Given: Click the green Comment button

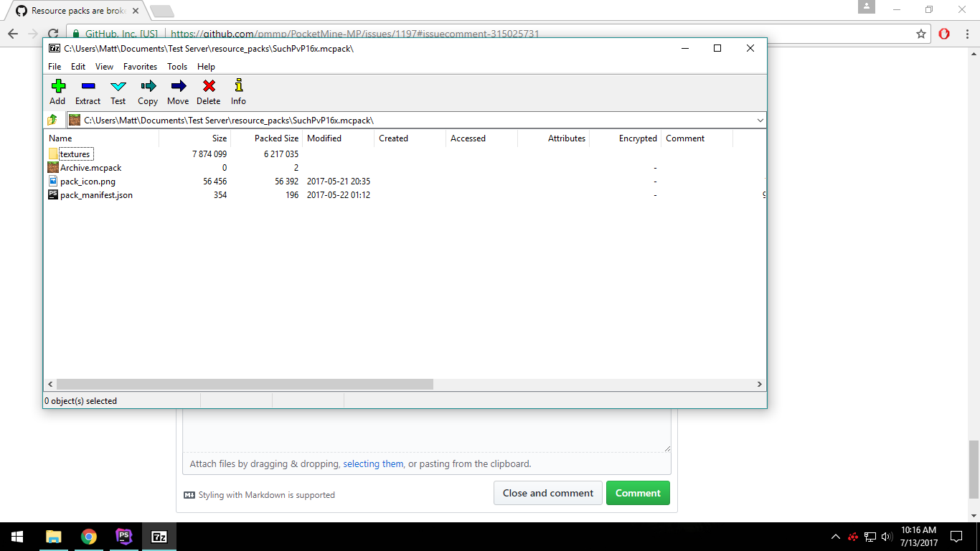Looking at the screenshot, I should (x=637, y=493).
